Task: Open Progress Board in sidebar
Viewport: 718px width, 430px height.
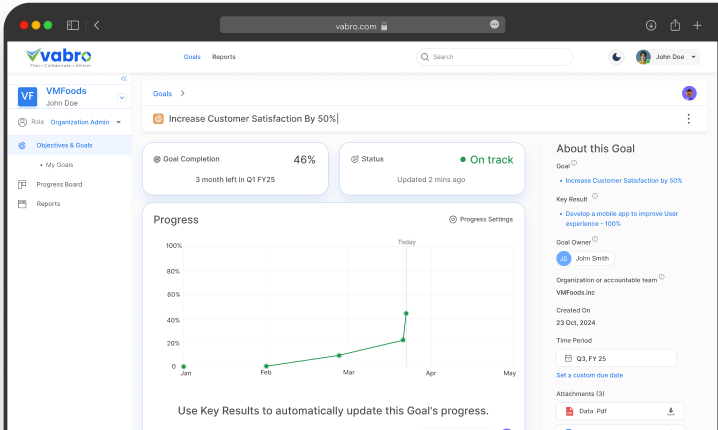Action: point(60,184)
